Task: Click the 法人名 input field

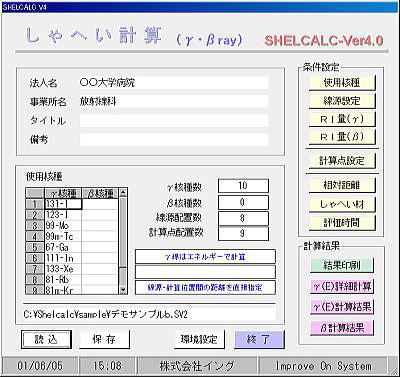Action: click(x=174, y=83)
